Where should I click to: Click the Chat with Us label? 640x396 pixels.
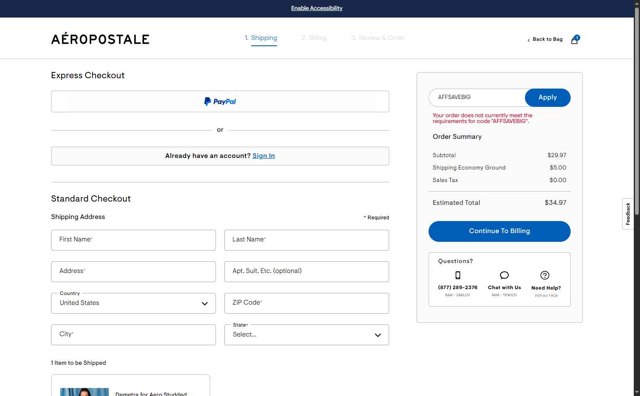tap(504, 287)
